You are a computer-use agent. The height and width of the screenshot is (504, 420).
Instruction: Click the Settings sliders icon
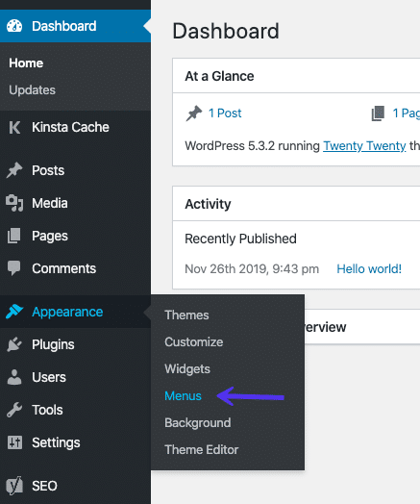point(14,442)
